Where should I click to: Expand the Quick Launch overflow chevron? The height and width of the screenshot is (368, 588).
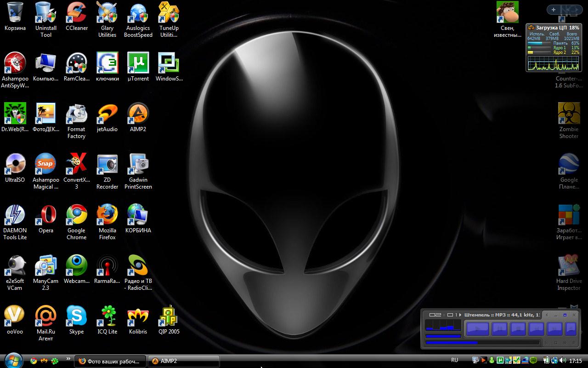tap(68, 359)
